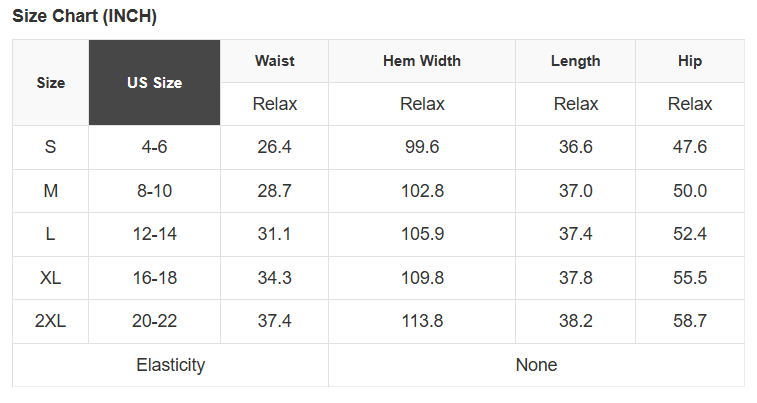Click the Size Chart (INCH) heading

tap(85, 17)
